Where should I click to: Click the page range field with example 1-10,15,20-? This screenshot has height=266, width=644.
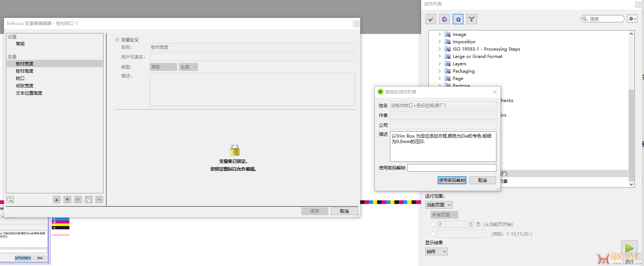462,234
